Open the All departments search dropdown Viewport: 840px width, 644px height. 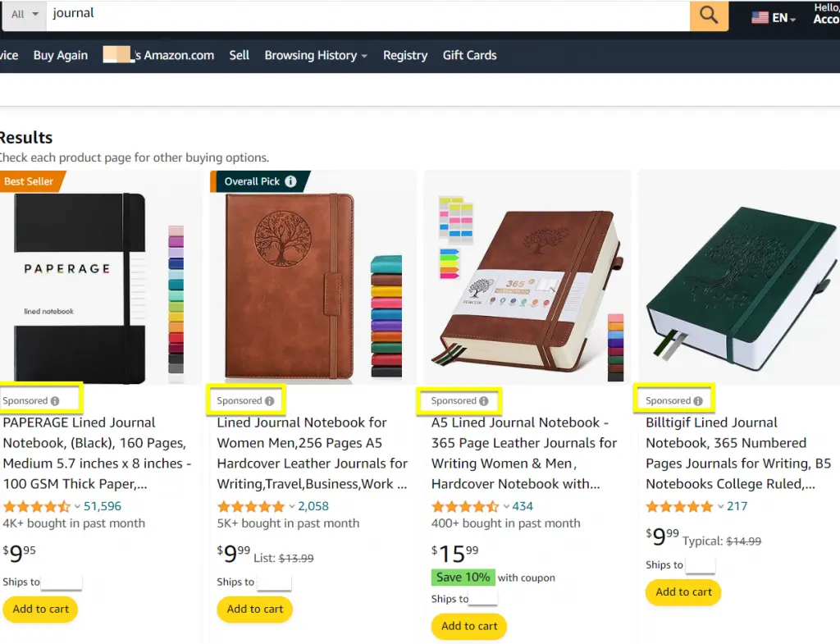pos(25,15)
